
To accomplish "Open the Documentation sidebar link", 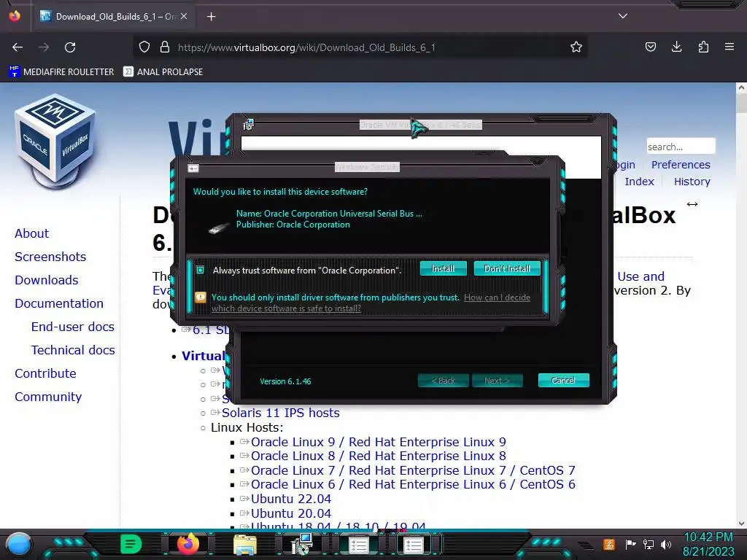I will click(x=58, y=303).
